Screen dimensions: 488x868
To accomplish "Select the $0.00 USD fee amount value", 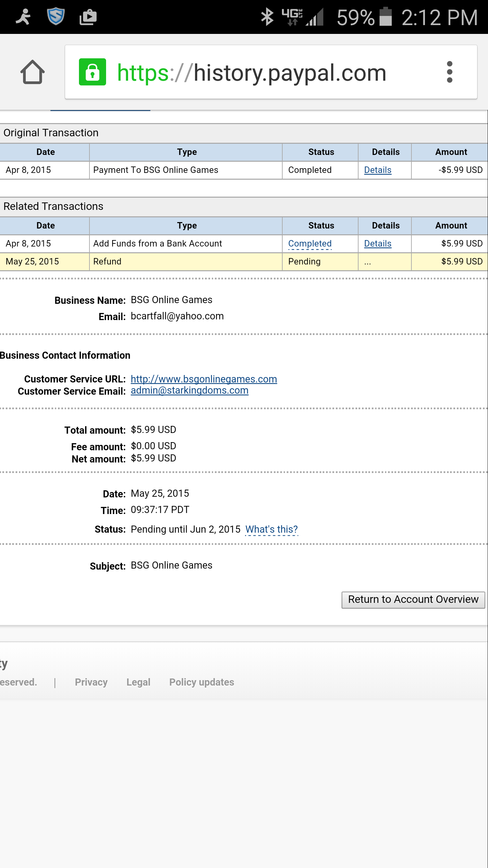I will (x=154, y=446).
